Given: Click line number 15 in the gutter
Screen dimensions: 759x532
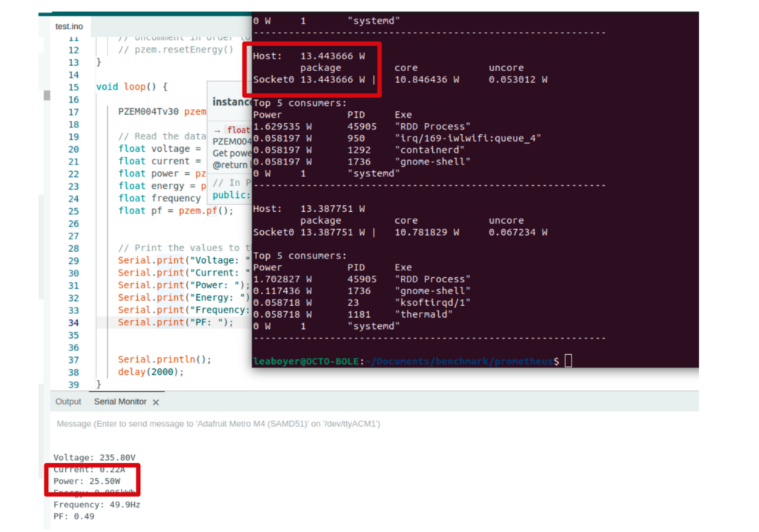Looking at the screenshot, I should click(73, 87).
